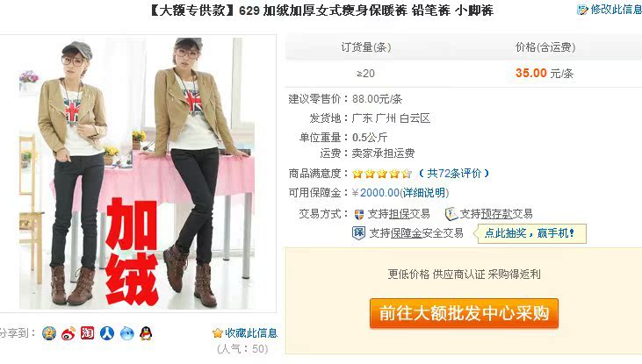Viewport: 642px width, 364px height.
Task: Click 前往大额批发中心采购 orange button
Action: pos(464,313)
